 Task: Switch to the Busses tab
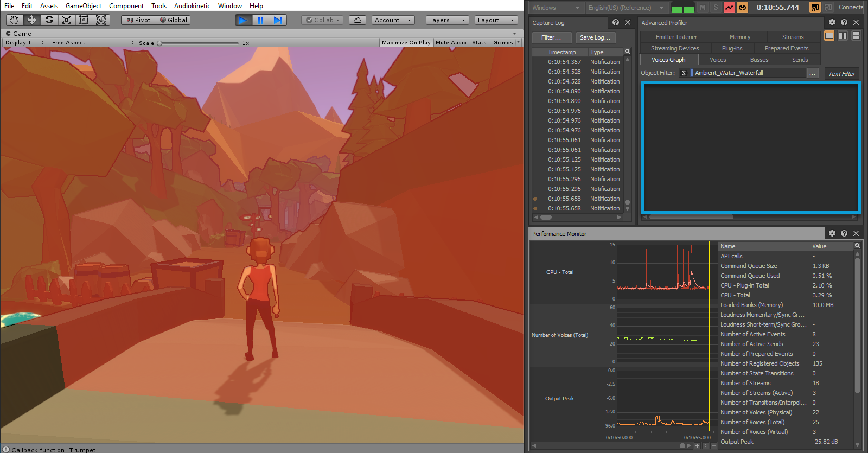tap(759, 60)
